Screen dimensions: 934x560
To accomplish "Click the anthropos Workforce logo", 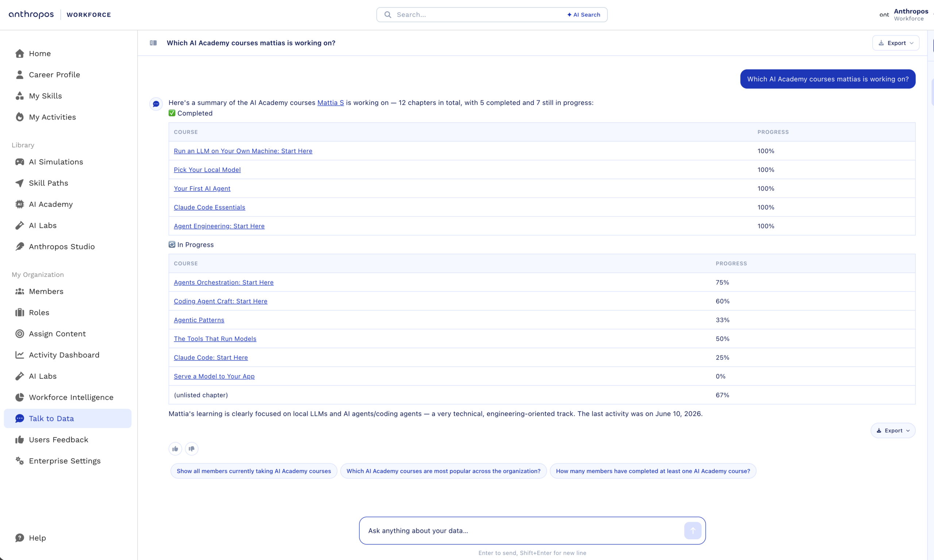I will [x=59, y=15].
